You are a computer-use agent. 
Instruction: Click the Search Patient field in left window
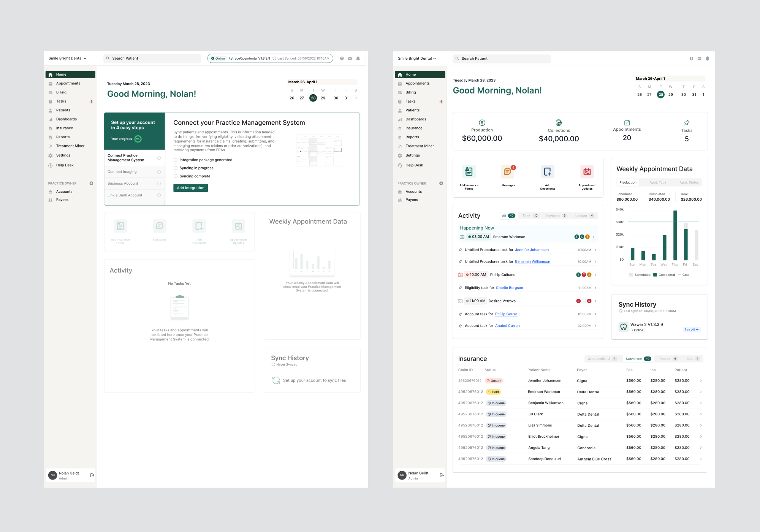(152, 59)
